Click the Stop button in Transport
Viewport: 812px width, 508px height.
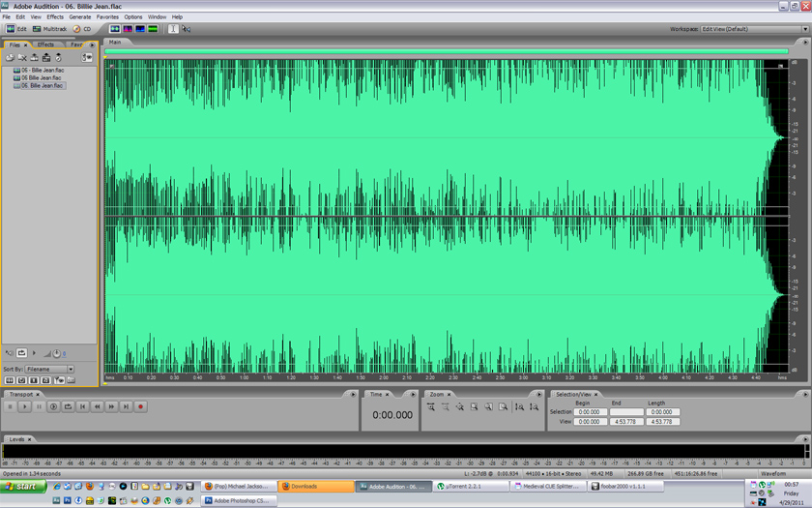click(10, 407)
